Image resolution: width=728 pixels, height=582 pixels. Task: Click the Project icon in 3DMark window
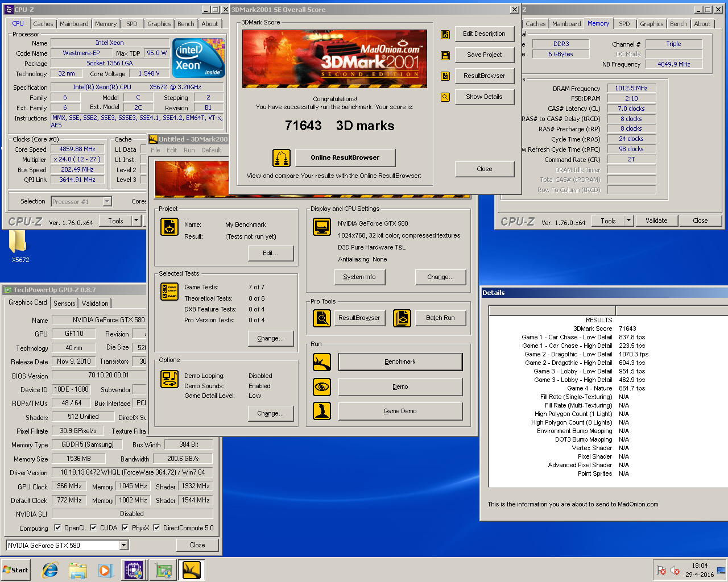[169, 227]
